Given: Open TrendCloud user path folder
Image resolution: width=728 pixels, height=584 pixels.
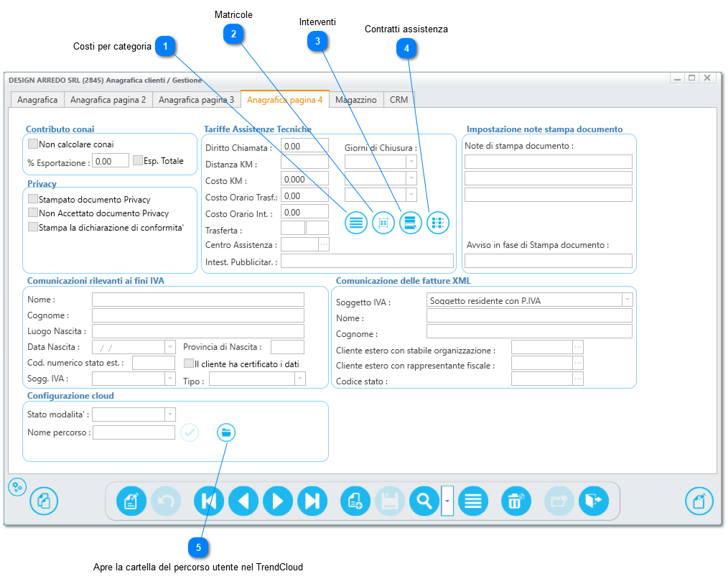Looking at the screenshot, I should tap(226, 432).
